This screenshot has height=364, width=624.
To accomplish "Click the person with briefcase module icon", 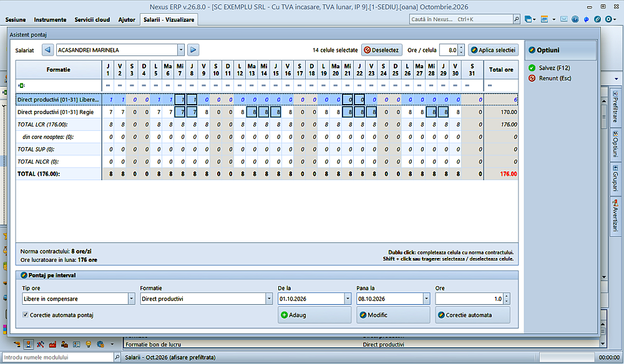I will [x=64, y=344].
